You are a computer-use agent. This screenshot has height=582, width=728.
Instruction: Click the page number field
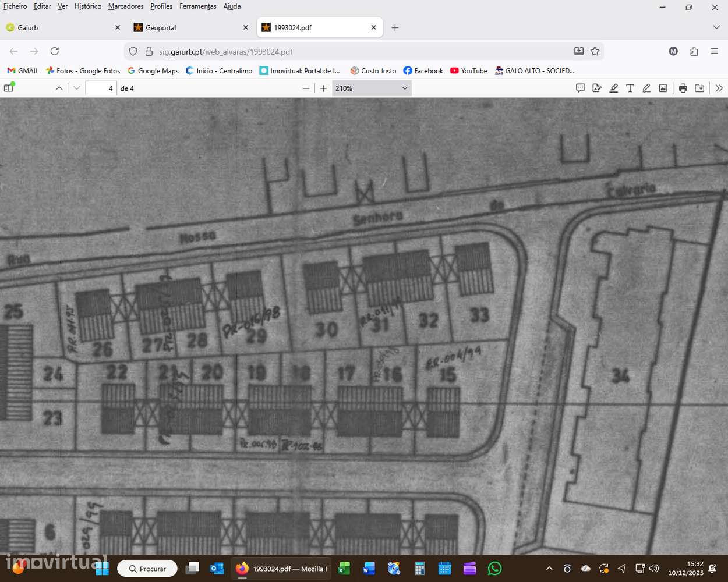click(101, 88)
